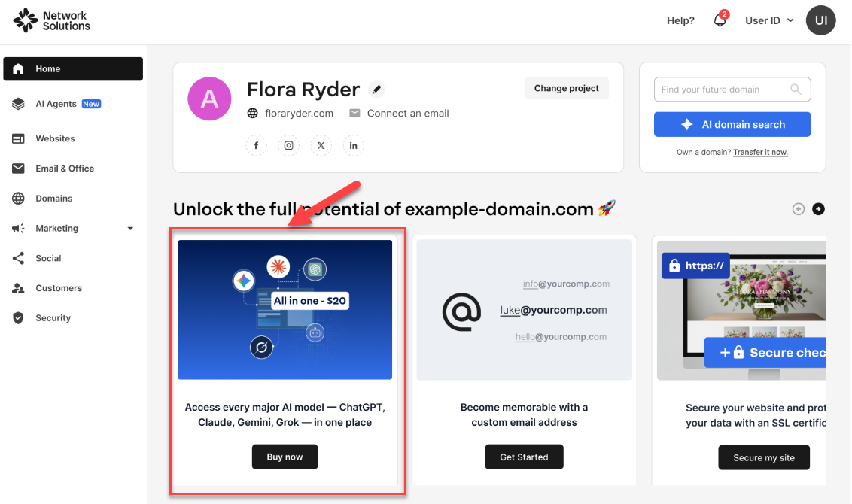Click the SSL https card image
The image size is (852, 504).
741,311
